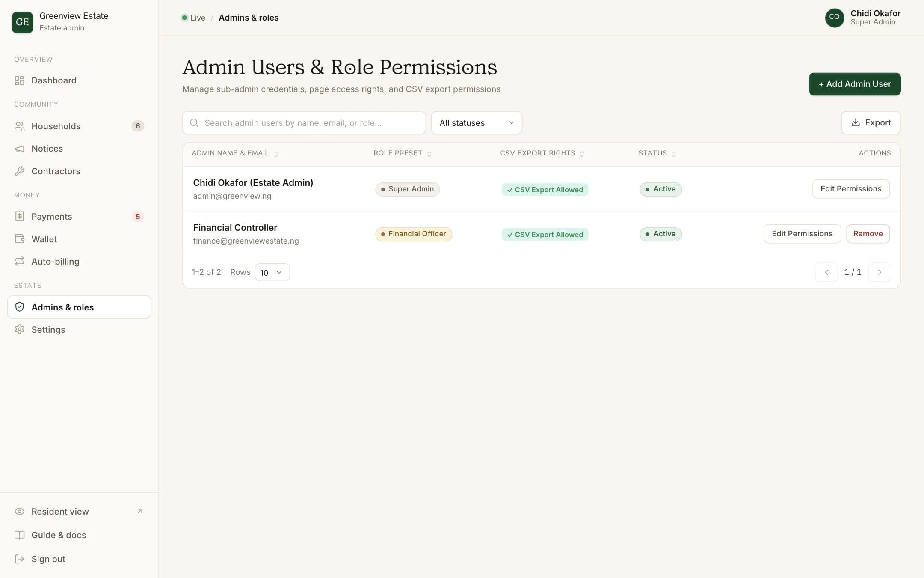Open Payments in the sidebar
The height and width of the screenshot is (578, 924).
79,217
